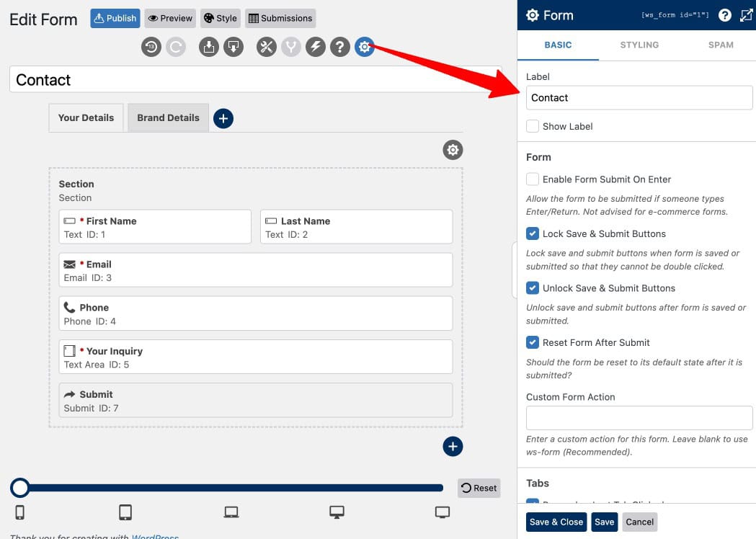Click the toolbar help question mark
Image resolution: width=756 pixels, height=539 pixels.
340,47
